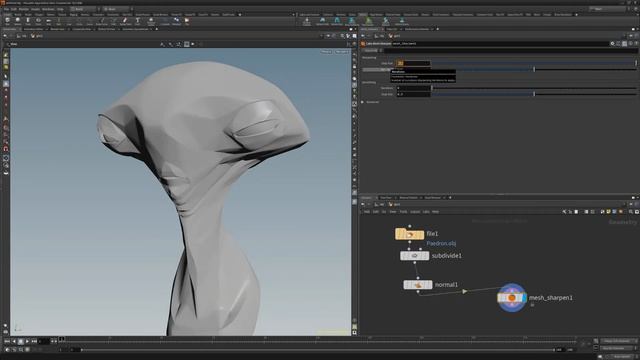Click the subdivide1 node

coord(414,256)
